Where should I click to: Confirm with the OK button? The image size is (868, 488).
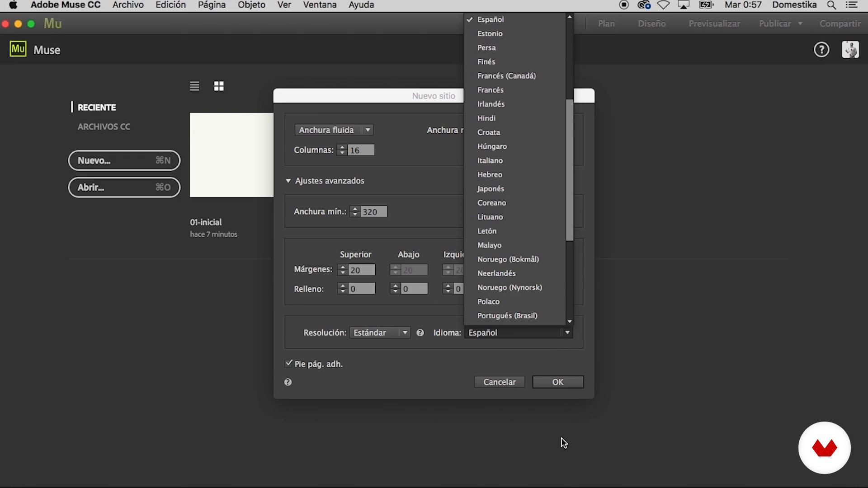[x=557, y=382]
